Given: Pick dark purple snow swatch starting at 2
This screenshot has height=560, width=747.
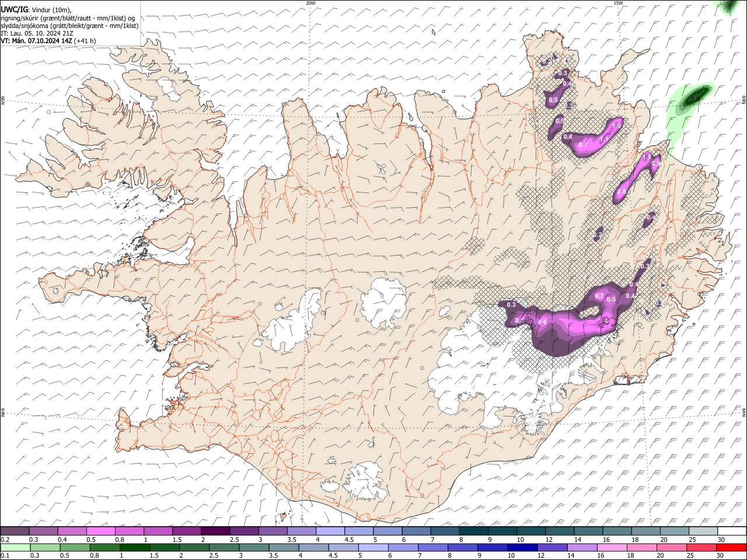Looking at the screenshot, I should click(x=215, y=531).
